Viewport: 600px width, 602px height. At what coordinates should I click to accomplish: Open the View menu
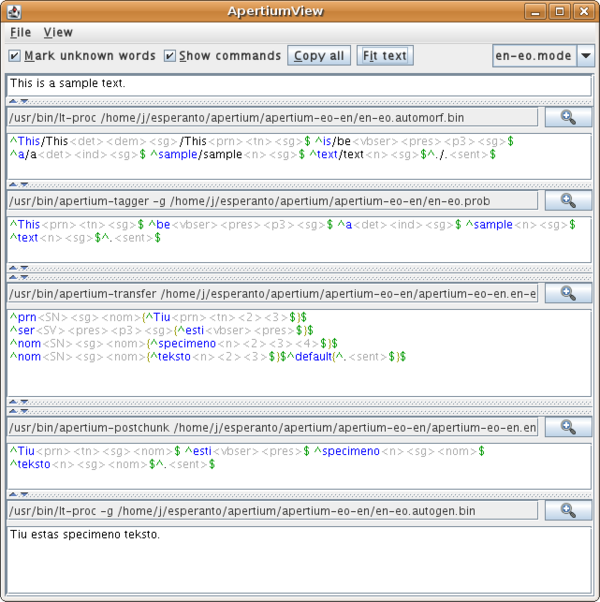pos(58,33)
